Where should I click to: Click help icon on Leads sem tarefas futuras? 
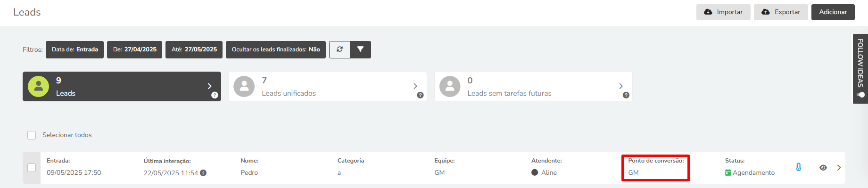pyautogui.click(x=626, y=95)
